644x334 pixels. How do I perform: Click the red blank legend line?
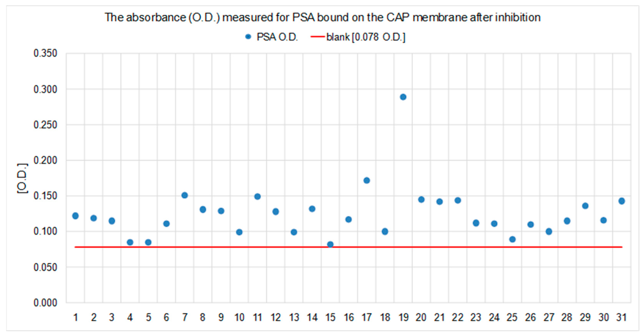tap(317, 37)
